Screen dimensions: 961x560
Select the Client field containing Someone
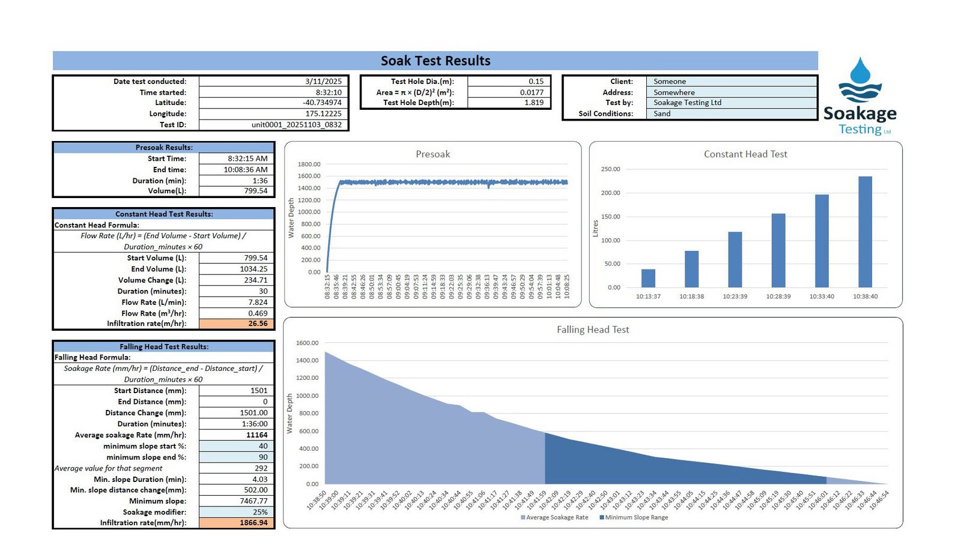[731, 82]
